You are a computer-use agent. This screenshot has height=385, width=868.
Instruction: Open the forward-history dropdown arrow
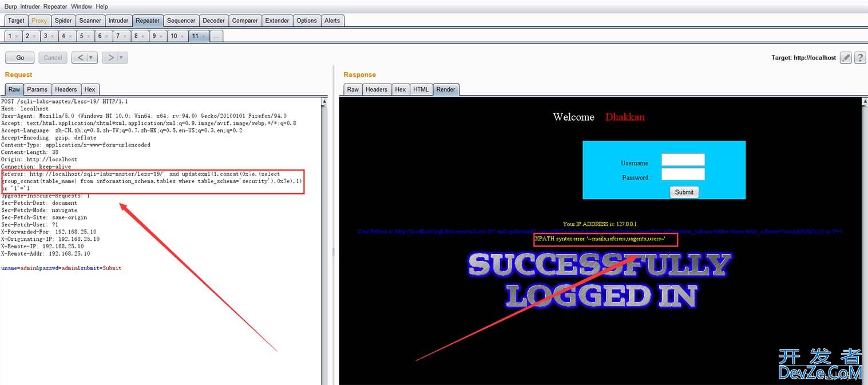[x=122, y=58]
